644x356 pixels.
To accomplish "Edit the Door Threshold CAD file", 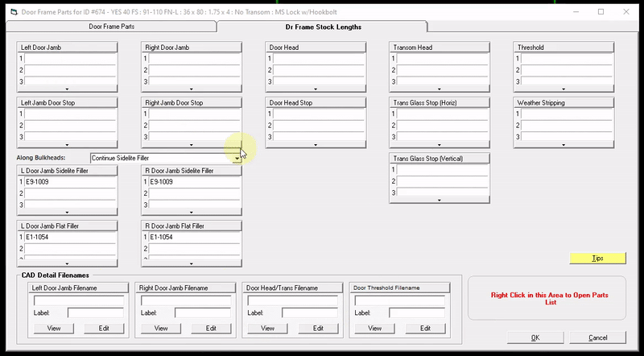I will (426, 328).
